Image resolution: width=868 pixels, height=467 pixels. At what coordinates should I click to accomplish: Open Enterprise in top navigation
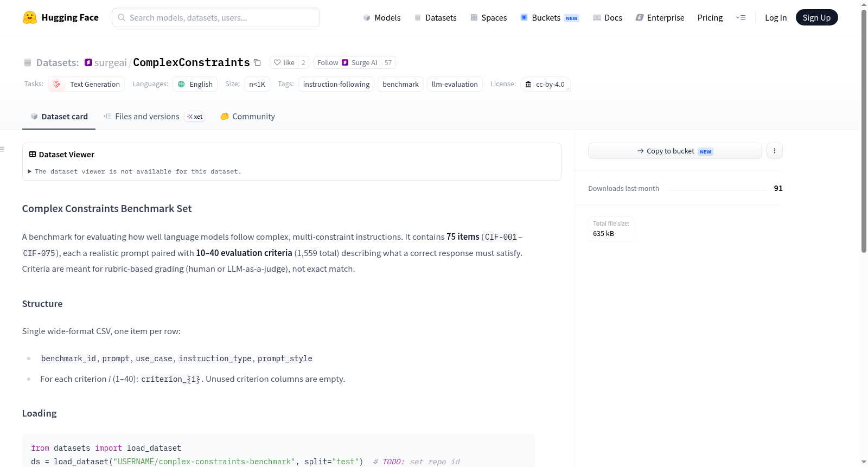coord(660,18)
